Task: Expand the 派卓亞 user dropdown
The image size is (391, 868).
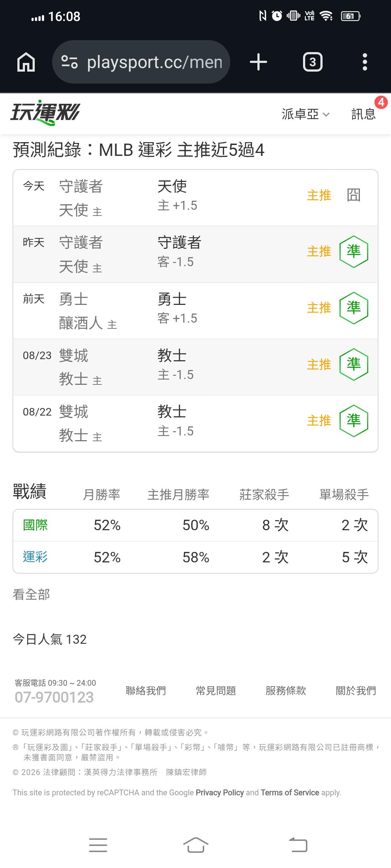Action: click(x=306, y=114)
